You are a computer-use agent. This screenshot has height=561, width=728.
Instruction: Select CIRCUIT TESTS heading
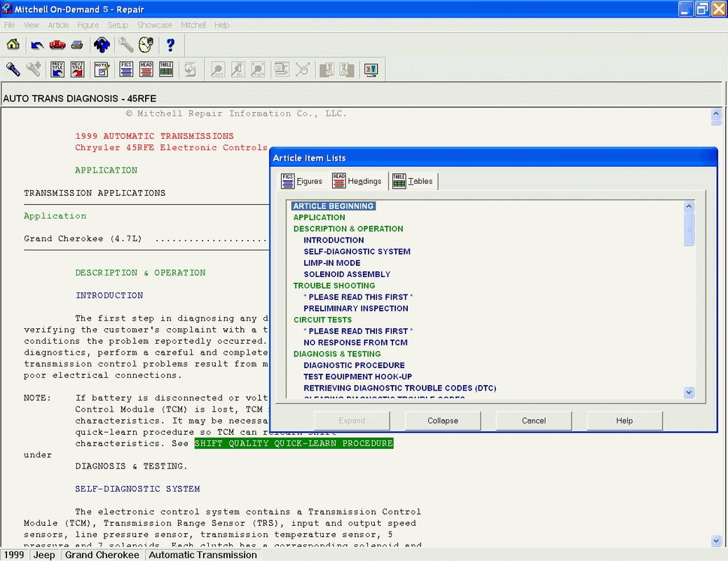click(323, 320)
